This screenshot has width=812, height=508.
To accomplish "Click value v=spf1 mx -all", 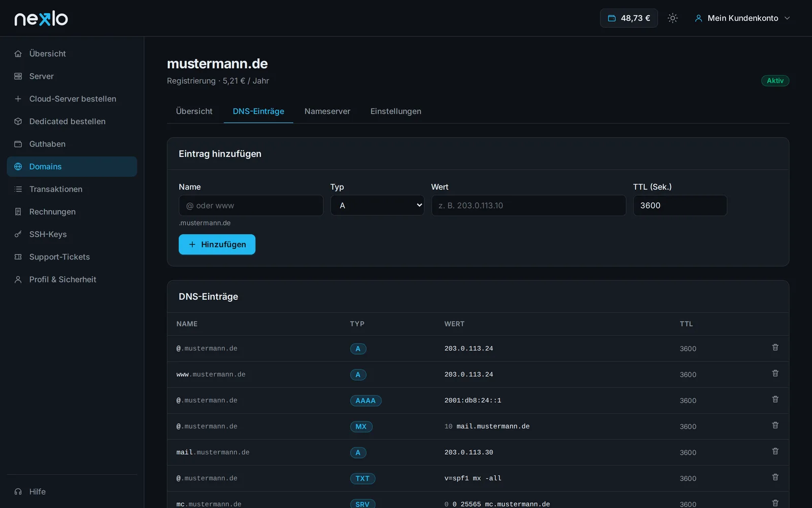I will click(472, 479).
